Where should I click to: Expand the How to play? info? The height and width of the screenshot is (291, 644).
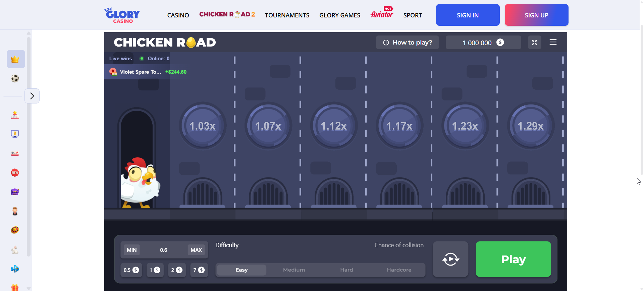click(x=407, y=43)
